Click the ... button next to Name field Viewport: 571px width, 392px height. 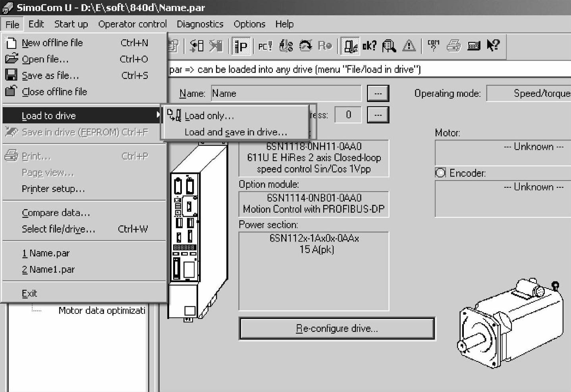[378, 94]
